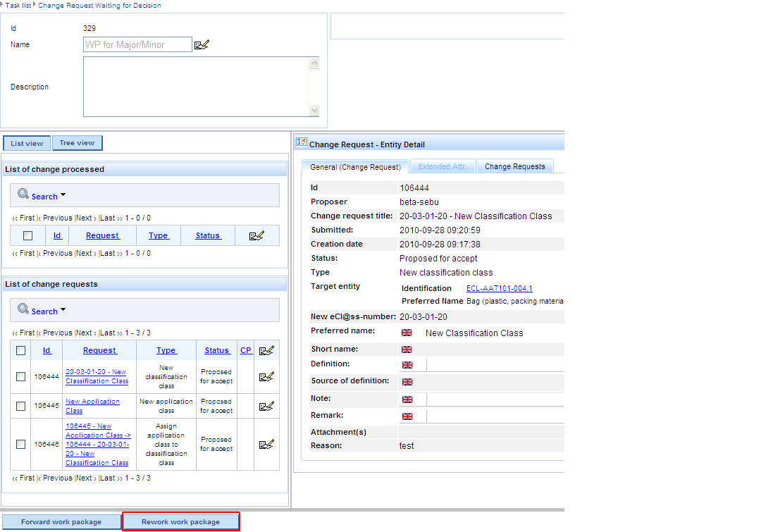Viewport: 773px width, 532px height.
Task: Click magnifier icon in change processed list
Action: pos(23,194)
